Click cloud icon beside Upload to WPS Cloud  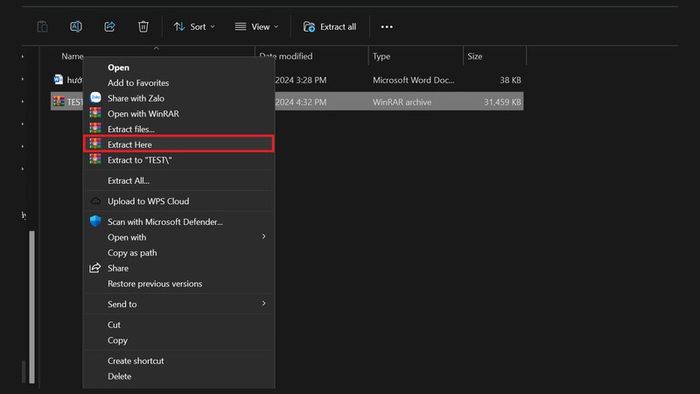pos(96,201)
